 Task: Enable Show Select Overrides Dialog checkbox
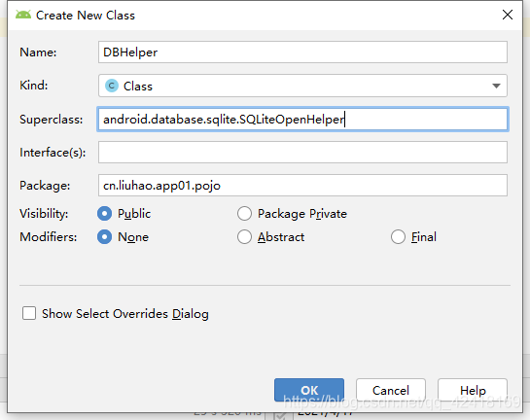pos(29,313)
